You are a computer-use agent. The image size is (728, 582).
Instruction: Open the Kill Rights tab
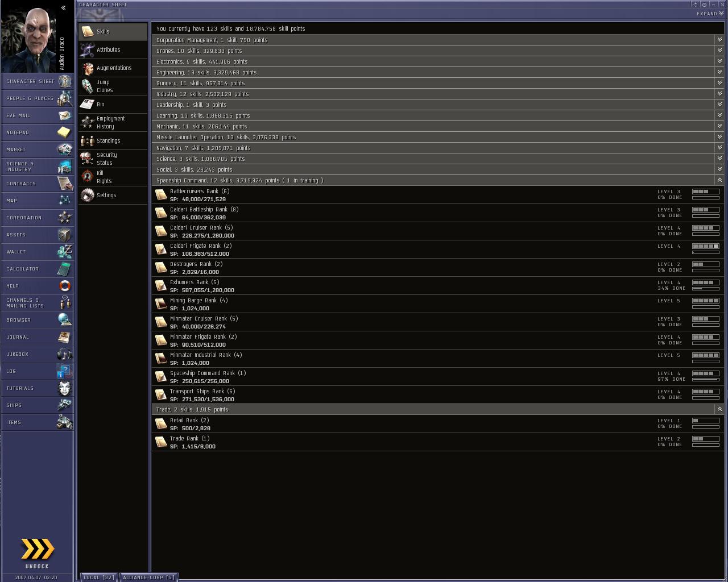[113, 177]
